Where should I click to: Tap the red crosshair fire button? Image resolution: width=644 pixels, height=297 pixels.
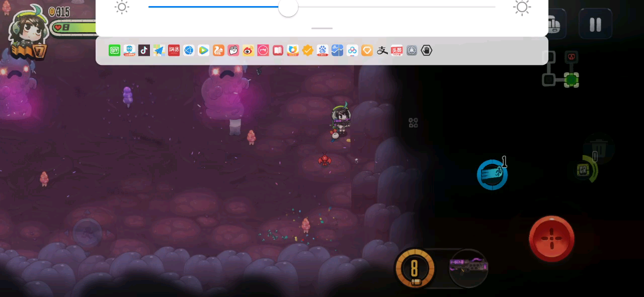551,239
